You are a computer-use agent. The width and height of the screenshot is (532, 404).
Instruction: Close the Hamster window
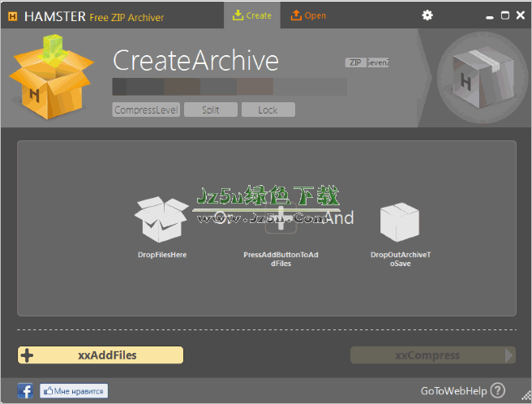521,15
